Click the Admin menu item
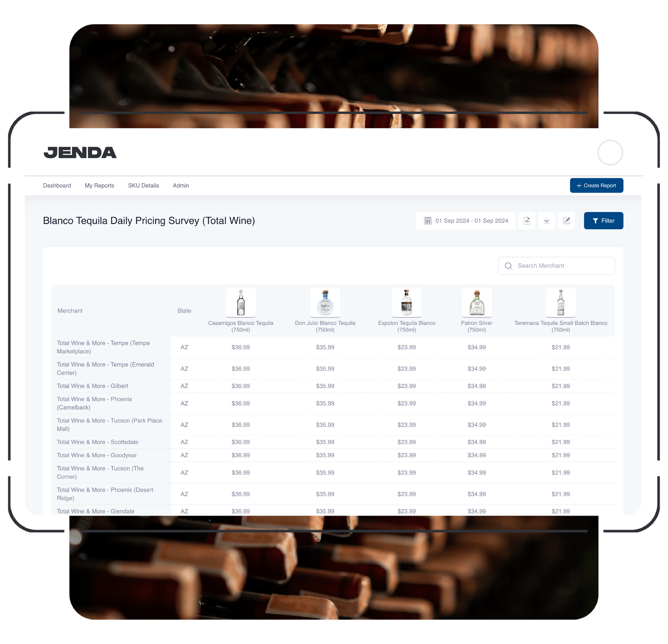 coord(180,185)
